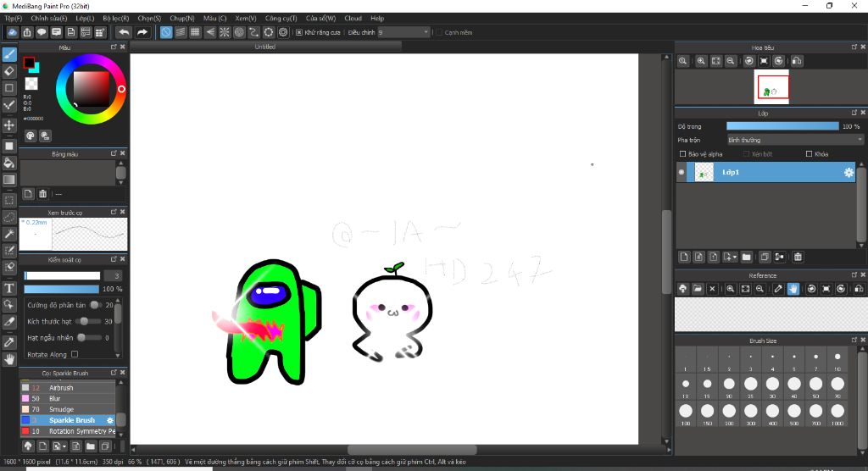The height and width of the screenshot is (471, 868).
Task: Adjust Kích thước hạt slider
Action: [x=90, y=321]
